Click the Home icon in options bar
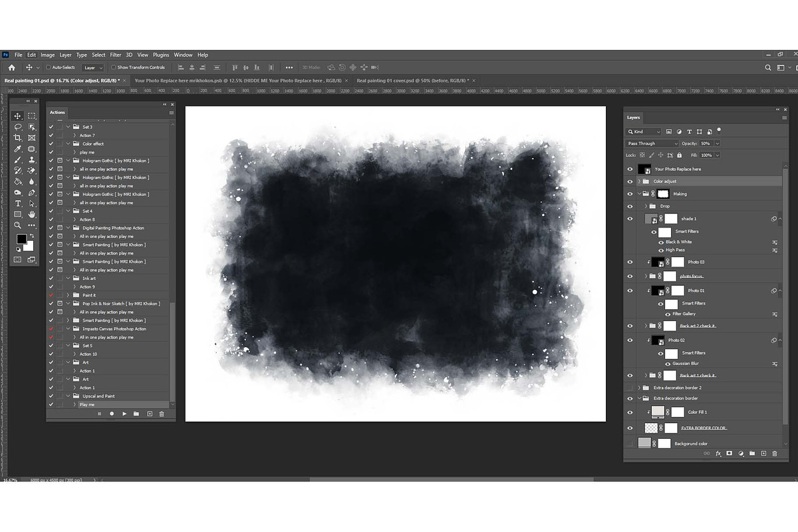This screenshot has width=798, height=532. 11,67
